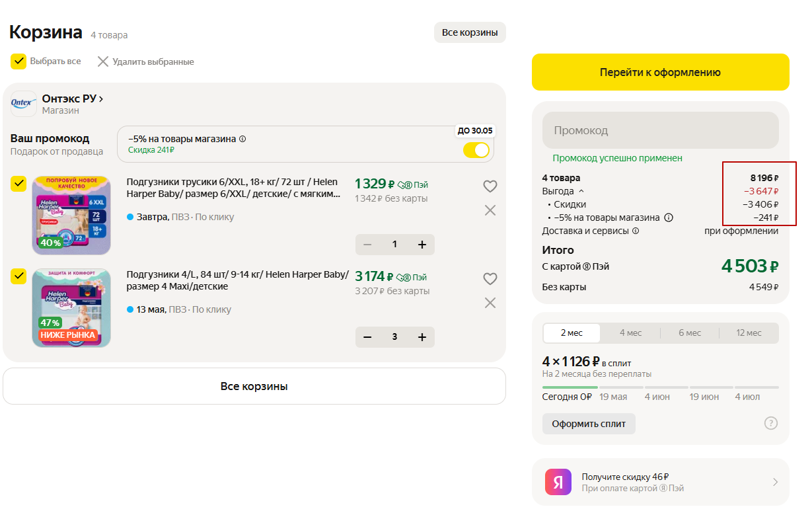Collapse the Выгода breakdown

(x=581, y=191)
